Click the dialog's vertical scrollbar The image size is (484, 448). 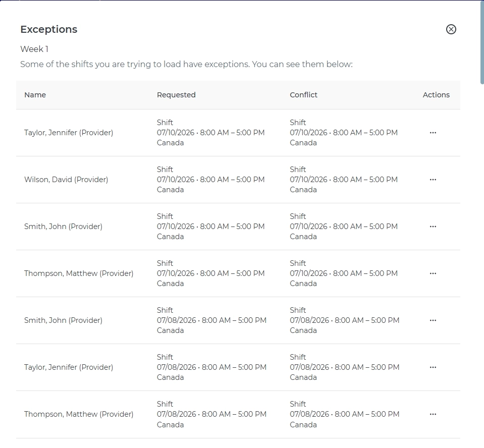click(482, 42)
